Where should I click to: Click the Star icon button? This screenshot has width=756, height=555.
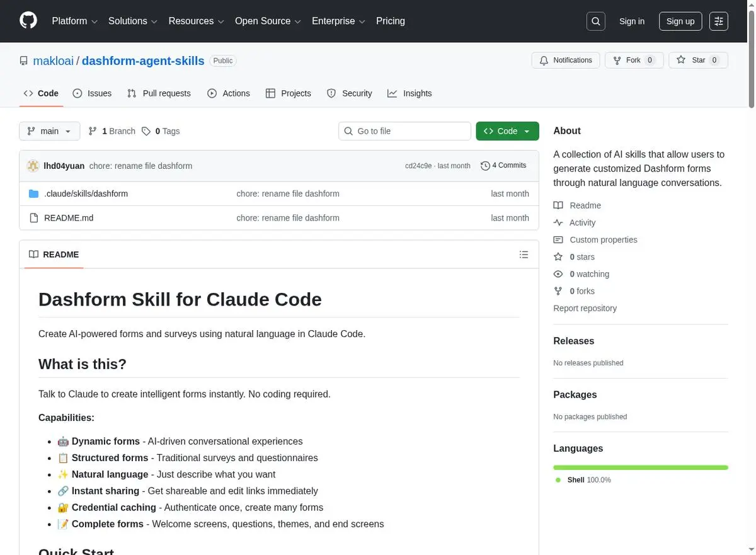681,60
